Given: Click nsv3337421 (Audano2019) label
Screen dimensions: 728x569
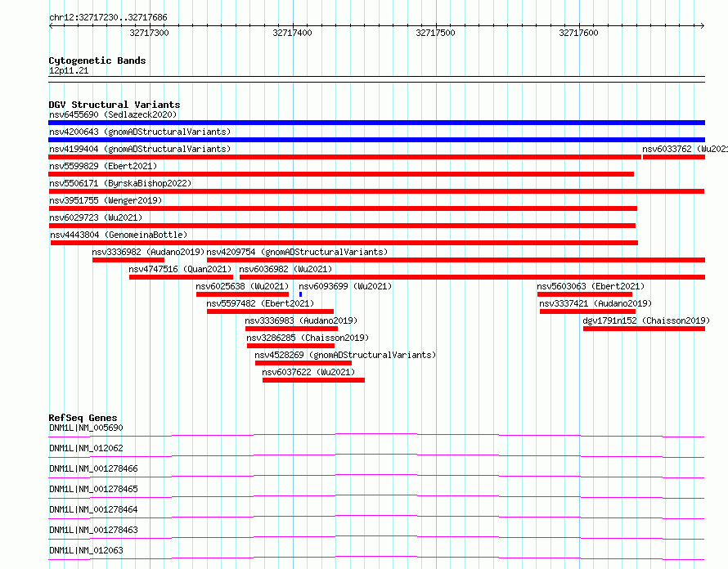Looking at the screenshot, I should (x=595, y=303).
